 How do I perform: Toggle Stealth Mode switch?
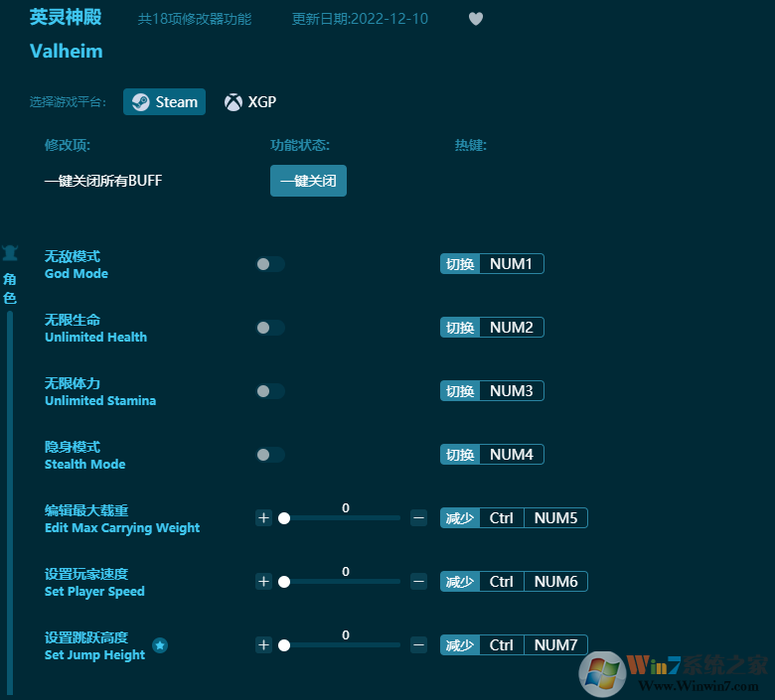coord(270,455)
